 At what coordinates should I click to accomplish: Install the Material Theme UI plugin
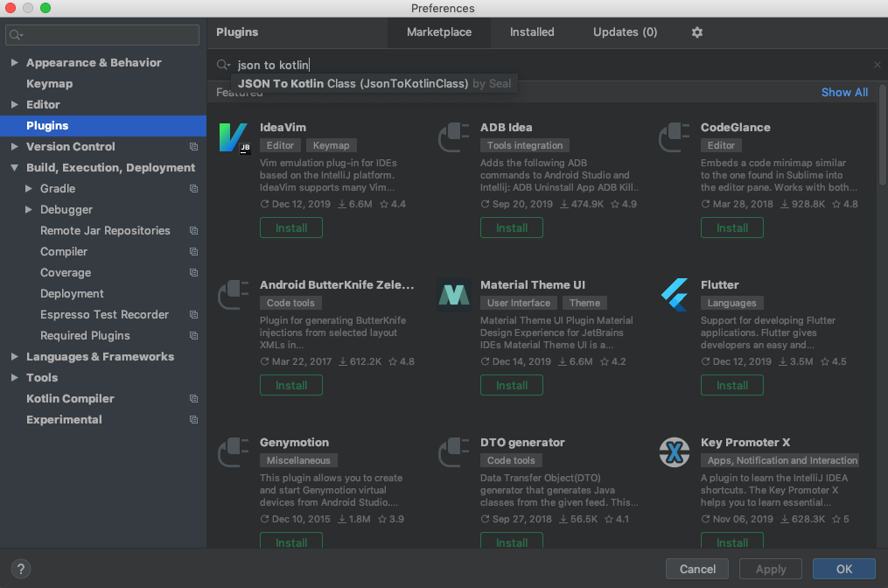(x=512, y=385)
